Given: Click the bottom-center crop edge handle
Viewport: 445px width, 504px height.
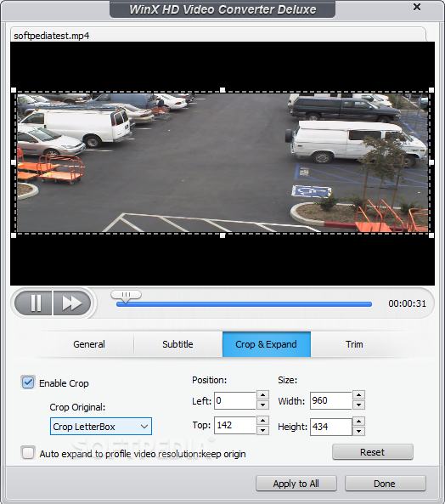Looking at the screenshot, I should (x=222, y=235).
